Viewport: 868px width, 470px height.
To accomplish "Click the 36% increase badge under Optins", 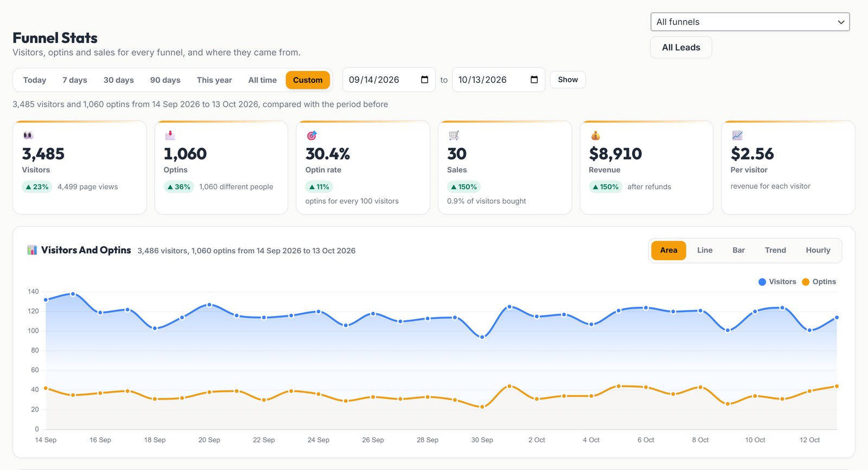I will coord(179,187).
